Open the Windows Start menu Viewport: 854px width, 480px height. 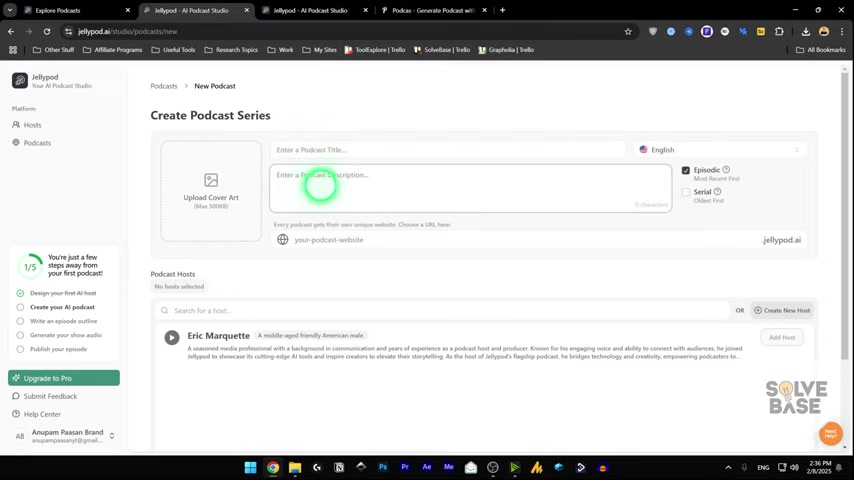(x=251, y=467)
